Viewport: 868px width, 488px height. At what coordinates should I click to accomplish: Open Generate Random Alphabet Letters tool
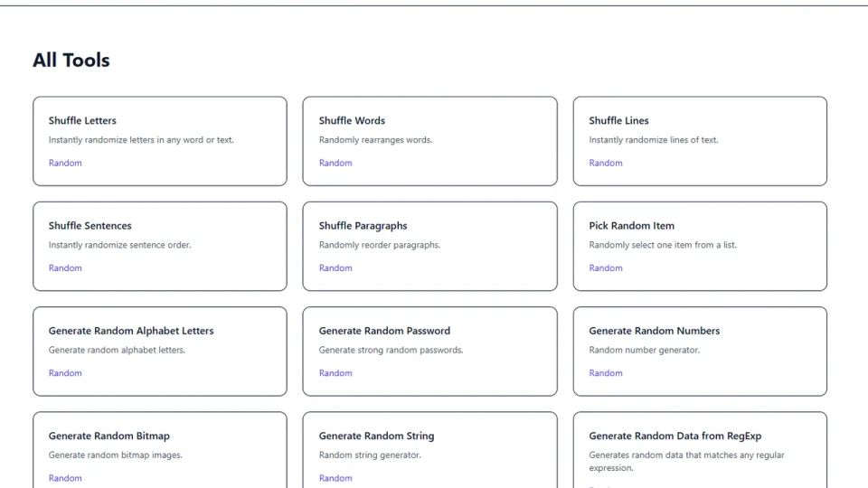click(x=131, y=331)
